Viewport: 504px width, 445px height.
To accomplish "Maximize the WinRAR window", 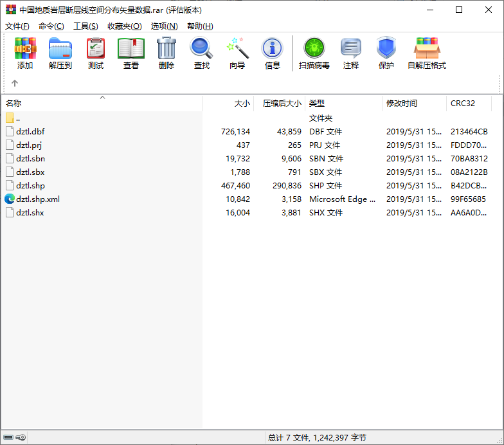I will tap(459, 10).
